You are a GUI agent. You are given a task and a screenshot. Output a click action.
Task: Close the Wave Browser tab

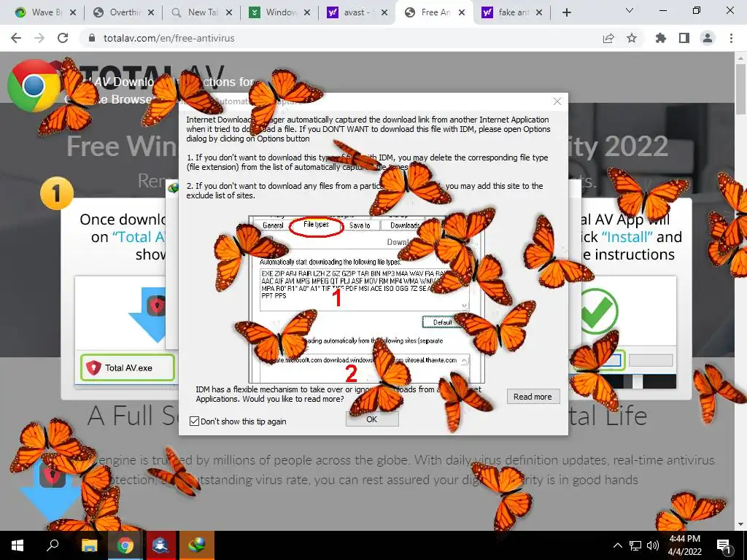click(73, 13)
